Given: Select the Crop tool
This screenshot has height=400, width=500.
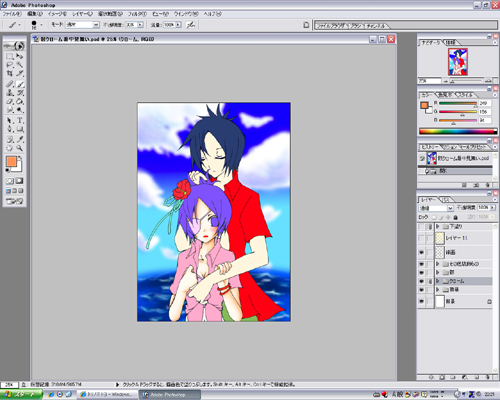Looking at the screenshot, I should pos(10,74).
